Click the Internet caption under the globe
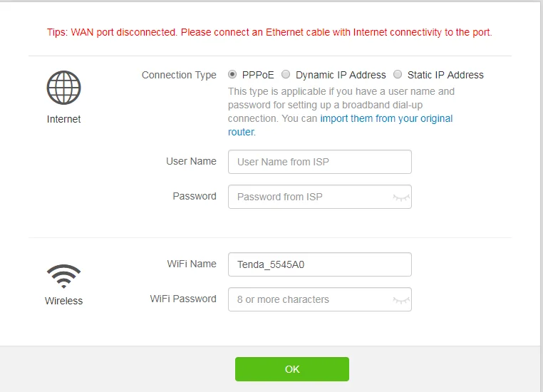543x392 pixels. (63, 119)
